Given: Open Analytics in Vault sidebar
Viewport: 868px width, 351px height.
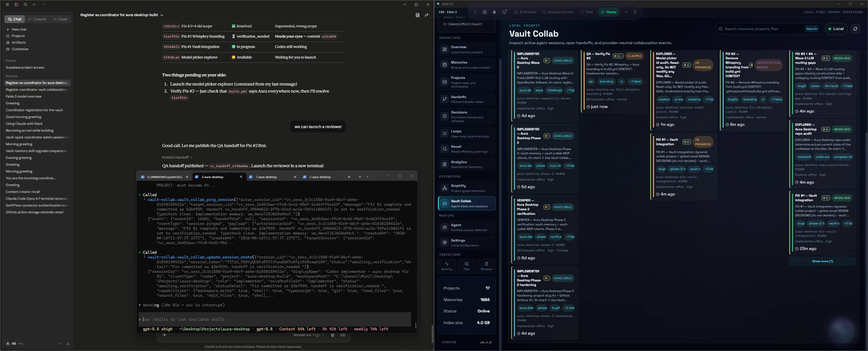Looking at the screenshot, I should (467, 164).
